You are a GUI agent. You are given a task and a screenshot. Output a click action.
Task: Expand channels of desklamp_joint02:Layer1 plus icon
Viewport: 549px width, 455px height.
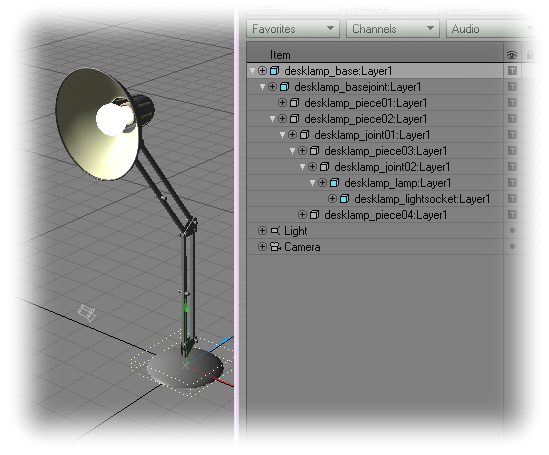(312, 167)
